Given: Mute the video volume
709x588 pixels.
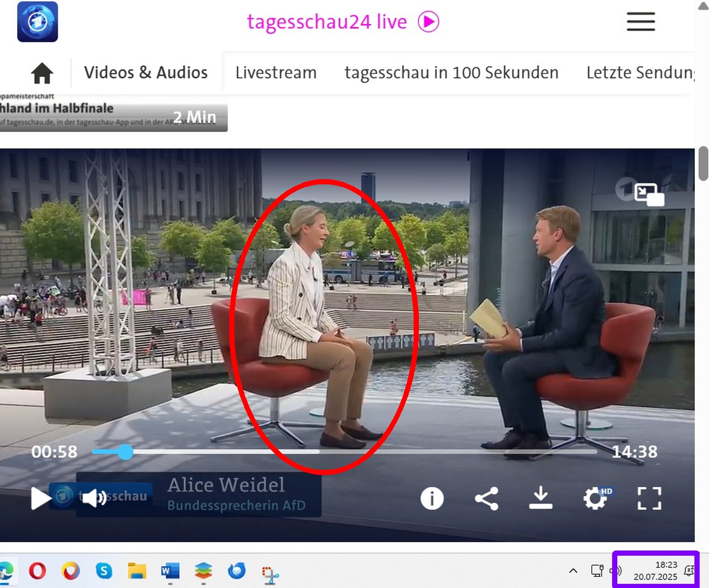Looking at the screenshot, I should (x=94, y=498).
